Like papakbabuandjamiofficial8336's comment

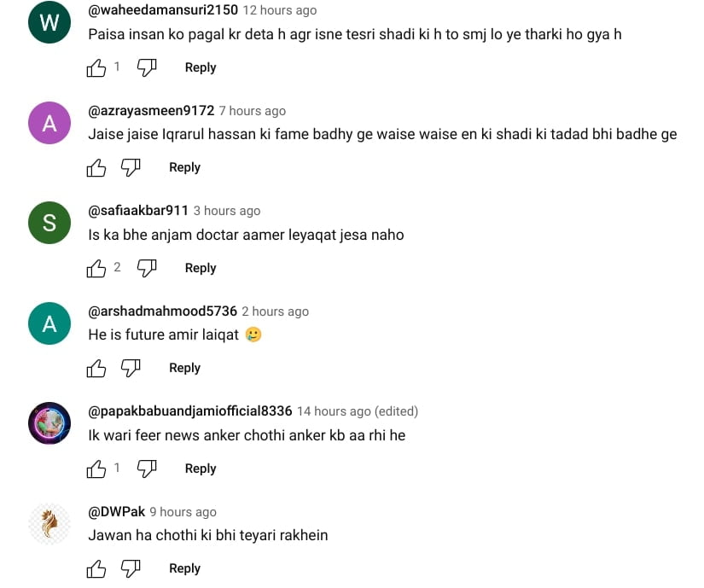pos(97,469)
